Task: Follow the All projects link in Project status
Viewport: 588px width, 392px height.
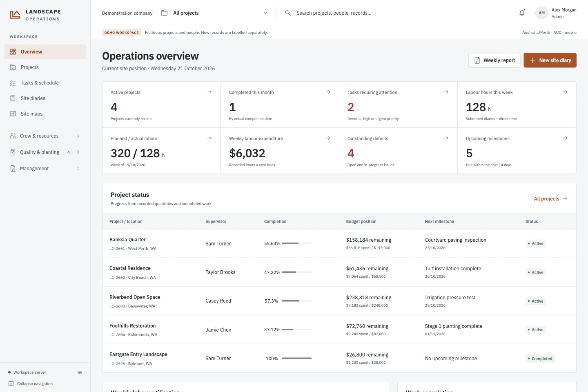Action: point(551,199)
